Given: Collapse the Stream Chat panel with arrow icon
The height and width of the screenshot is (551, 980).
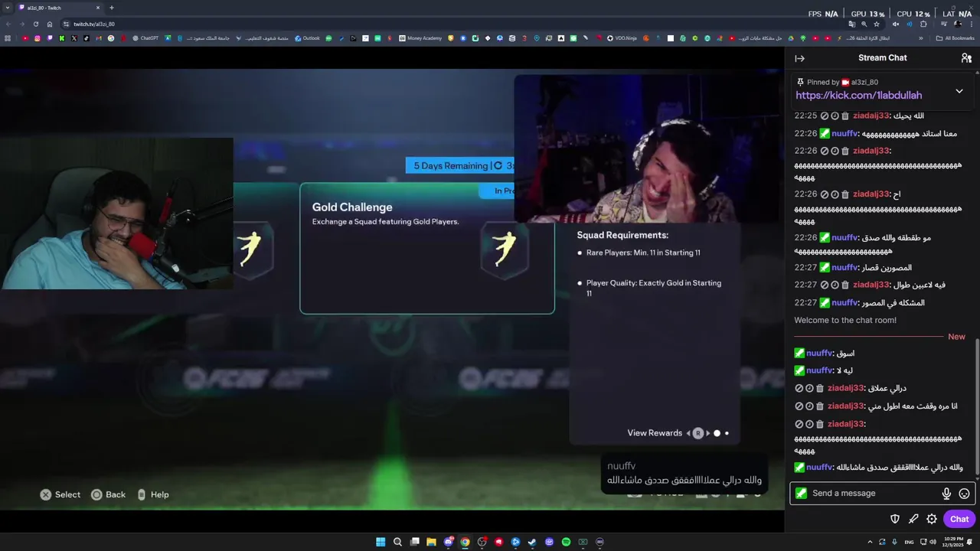Looking at the screenshot, I should click(799, 58).
